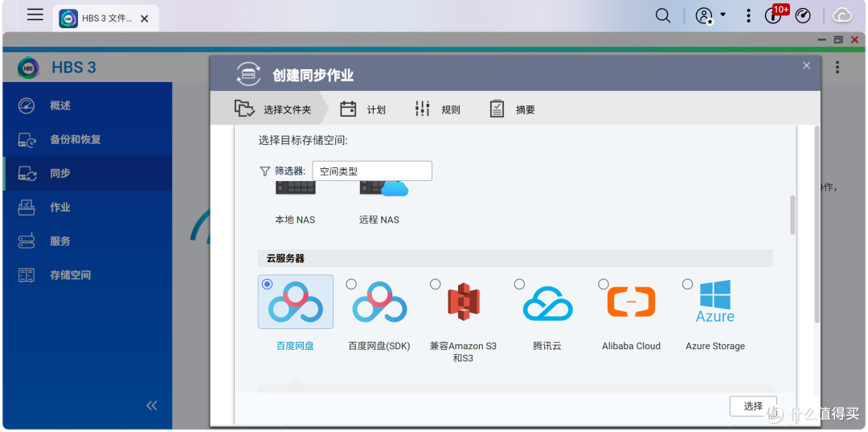This screenshot has height=432, width=868.
Task: Select the 百度网盘(SDK) radio button
Action: click(x=351, y=284)
